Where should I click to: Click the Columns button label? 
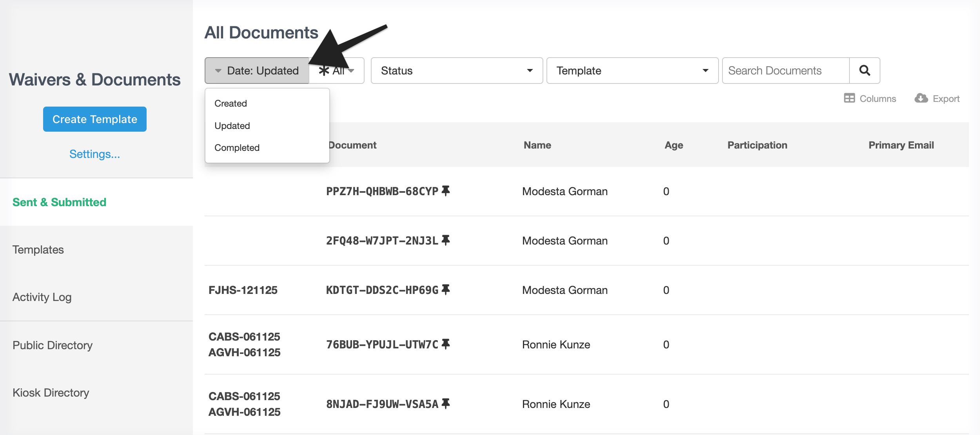pos(878,99)
